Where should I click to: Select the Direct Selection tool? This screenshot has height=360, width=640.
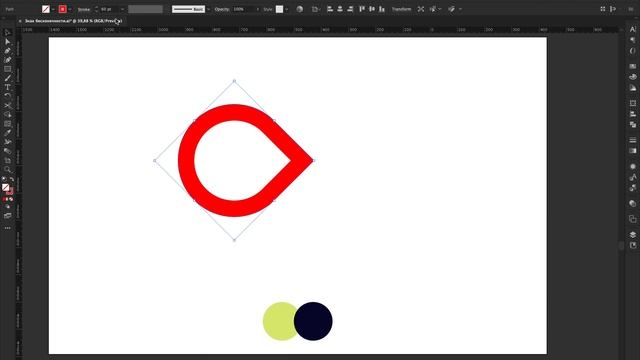pos(7,42)
